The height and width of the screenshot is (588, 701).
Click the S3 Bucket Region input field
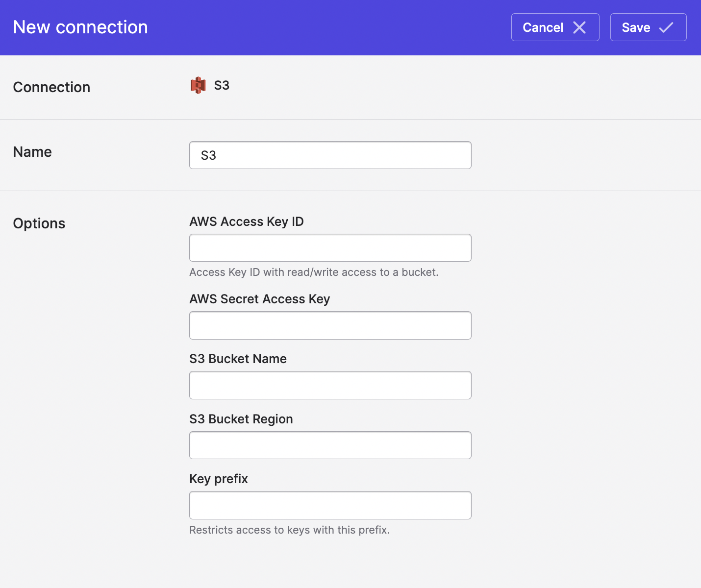click(330, 445)
